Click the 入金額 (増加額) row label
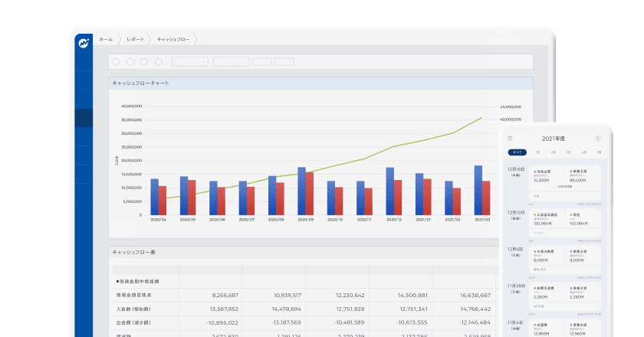 coord(133,309)
